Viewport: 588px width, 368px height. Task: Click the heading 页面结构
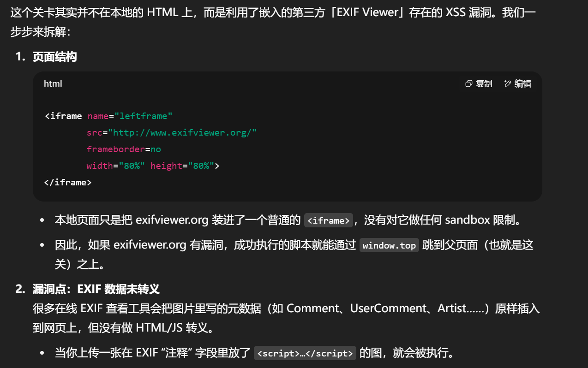pos(54,57)
